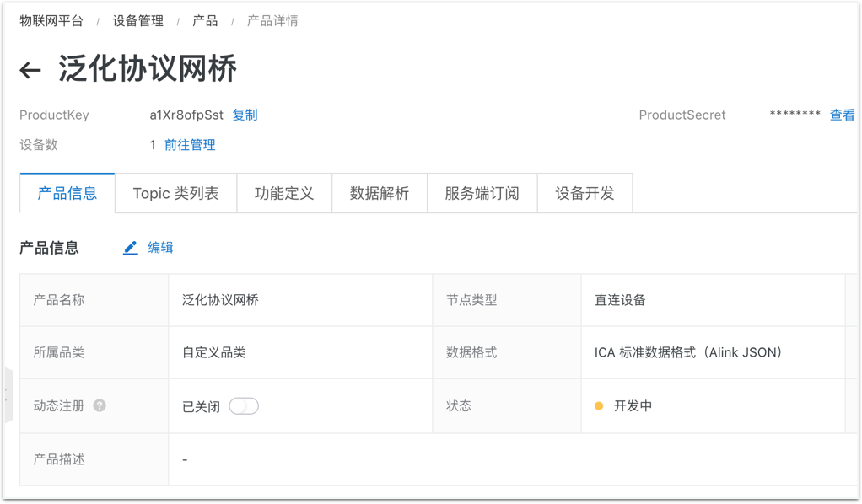Click ICA 标准数据格式 (Alink JSON) value

click(x=688, y=352)
